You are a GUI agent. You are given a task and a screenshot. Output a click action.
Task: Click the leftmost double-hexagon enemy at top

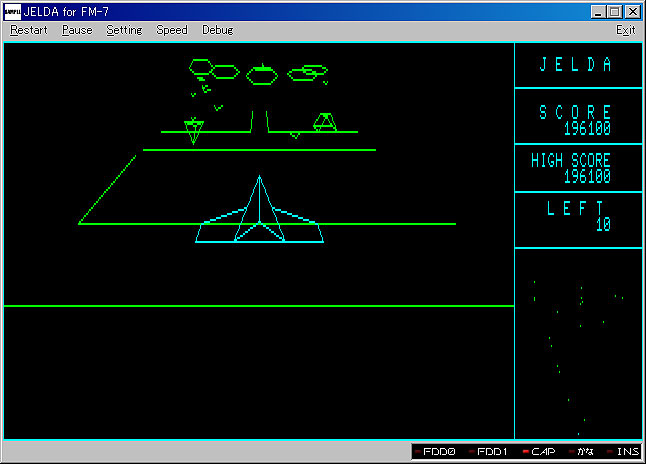(x=214, y=70)
